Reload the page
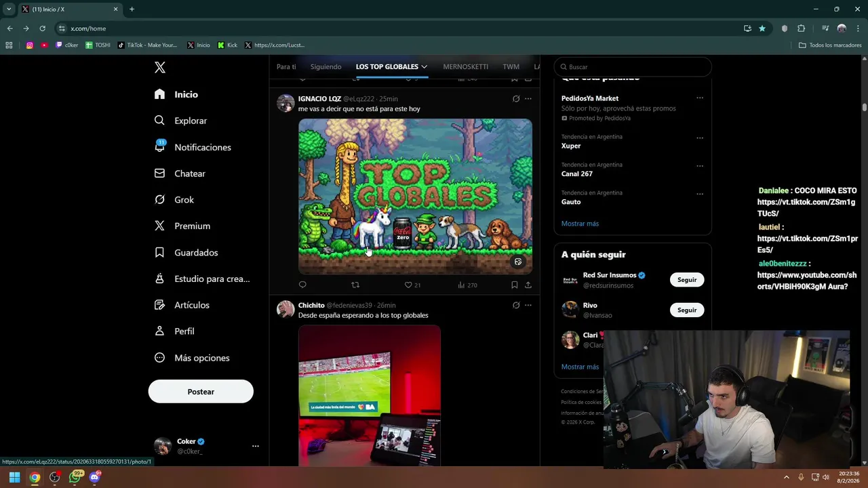 tap(42, 28)
